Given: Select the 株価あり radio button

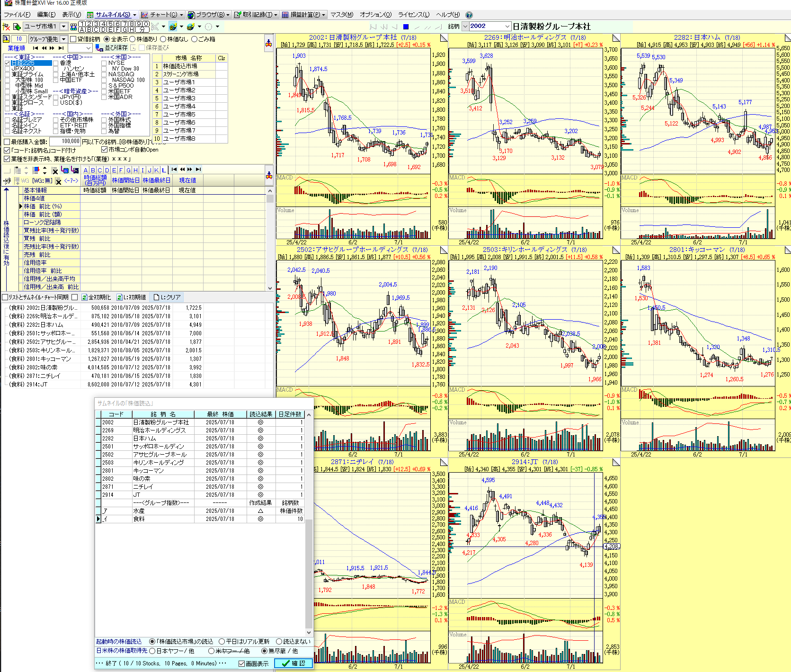Looking at the screenshot, I should coord(133,39).
